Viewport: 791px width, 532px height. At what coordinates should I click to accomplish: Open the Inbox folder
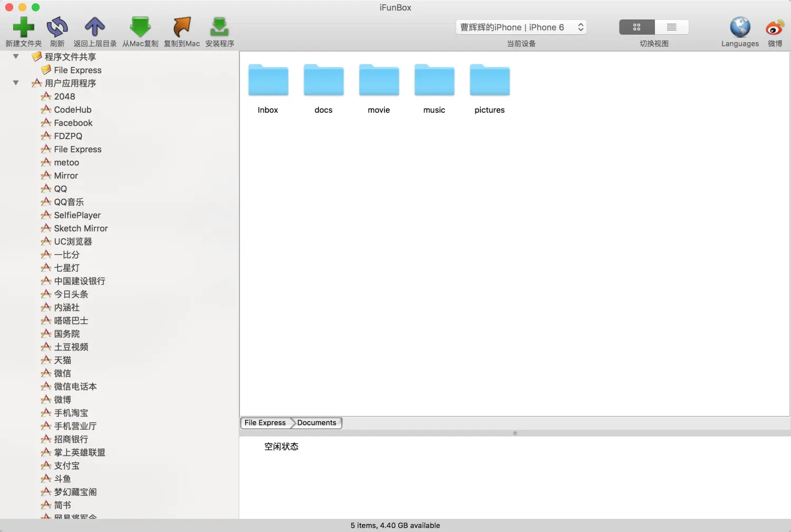click(x=268, y=89)
